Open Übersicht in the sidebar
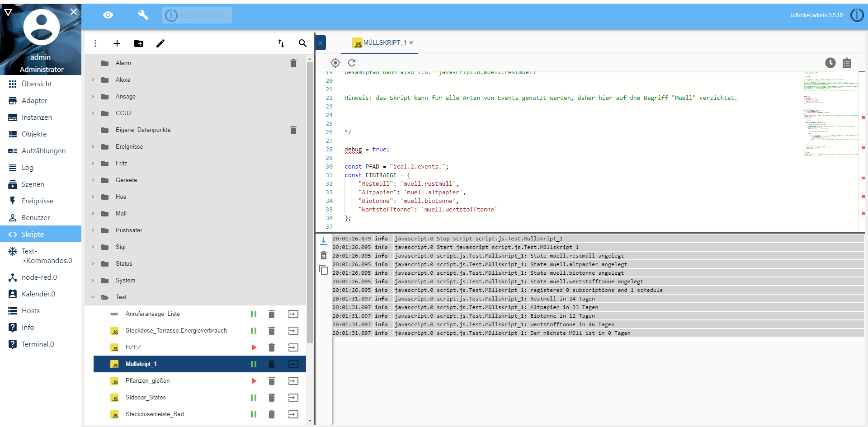Viewport: 868px width, 427px height. pyautogui.click(x=41, y=84)
